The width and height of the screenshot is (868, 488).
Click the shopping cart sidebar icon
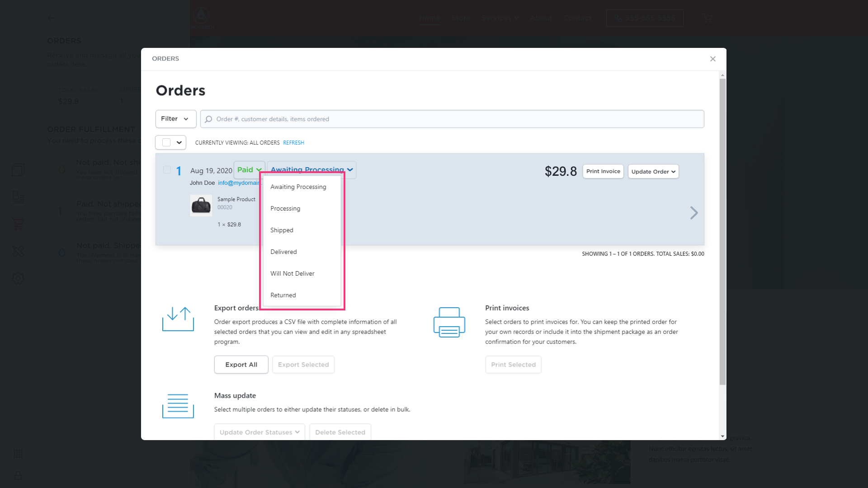point(18,224)
